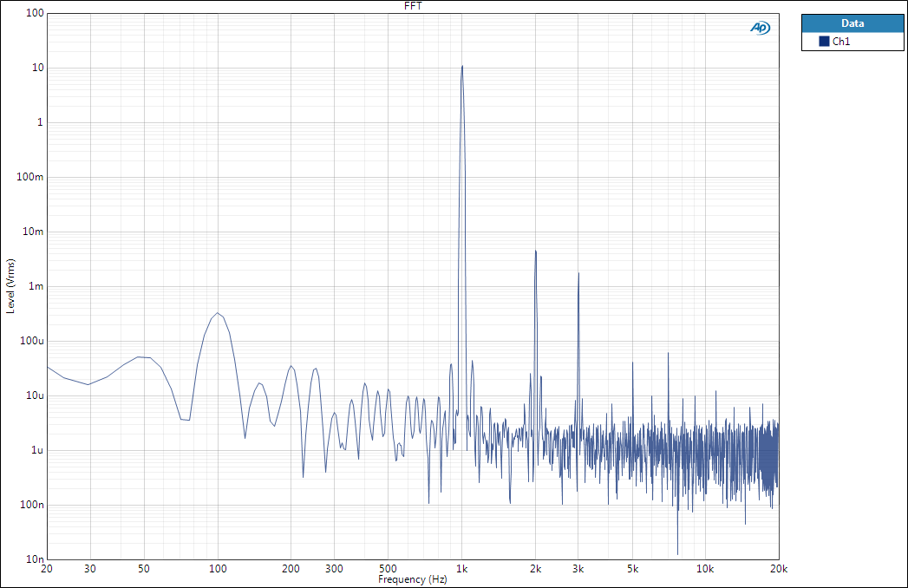
Task: Click the Data legend header bar
Action: pos(852,23)
